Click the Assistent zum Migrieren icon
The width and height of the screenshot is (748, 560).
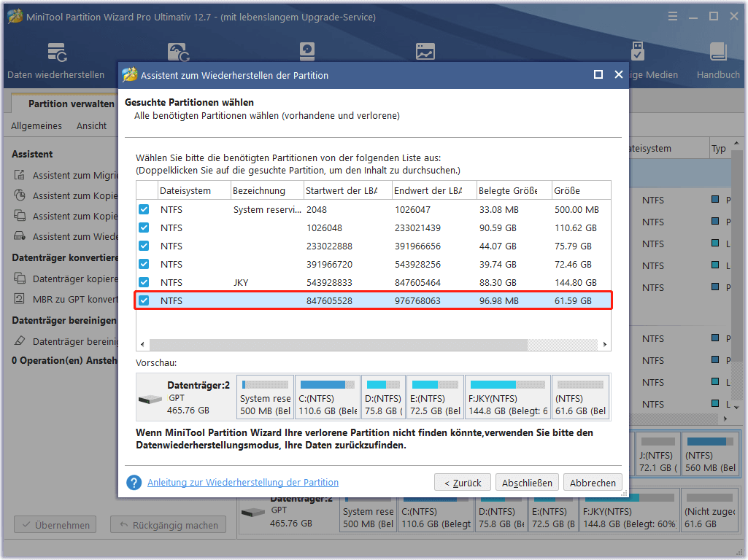[20, 176]
